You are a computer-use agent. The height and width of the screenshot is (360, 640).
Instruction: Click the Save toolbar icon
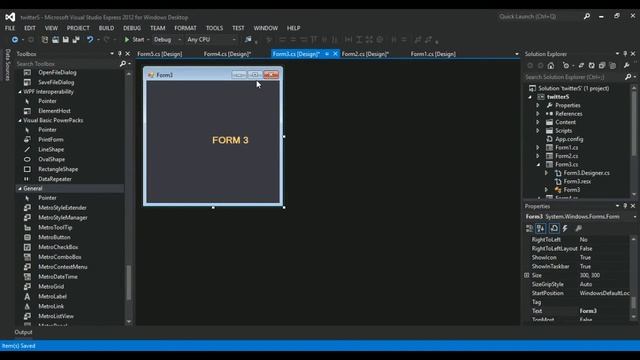66,40
